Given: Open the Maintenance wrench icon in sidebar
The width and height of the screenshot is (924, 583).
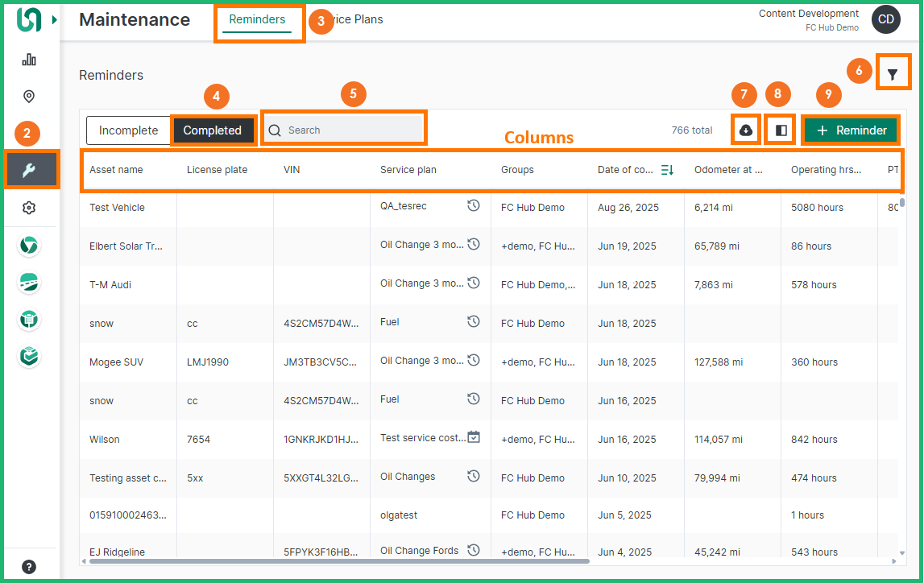Looking at the screenshot, I should 29,170.
